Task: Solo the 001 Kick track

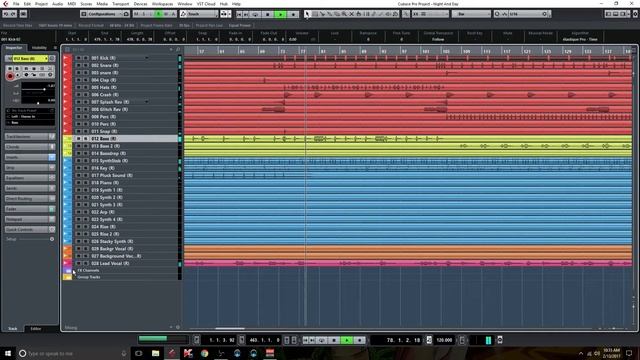Action: point(86,58)
